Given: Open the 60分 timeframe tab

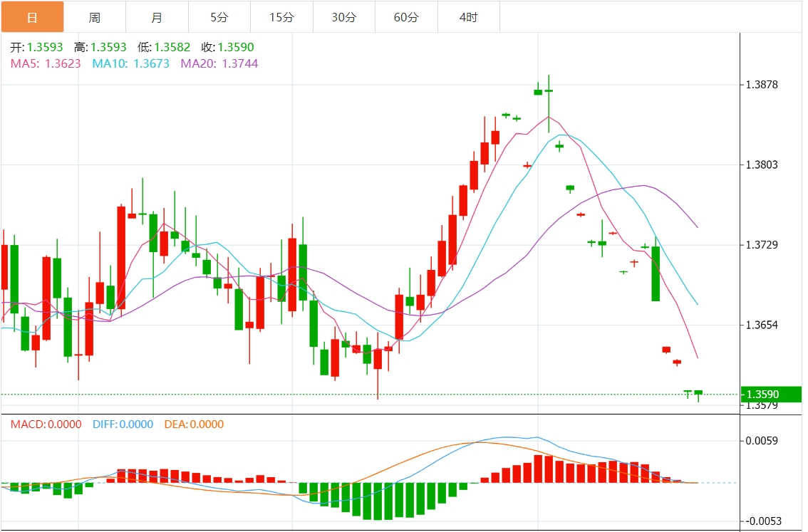Looking at the screenshot, I should [407, 17].
